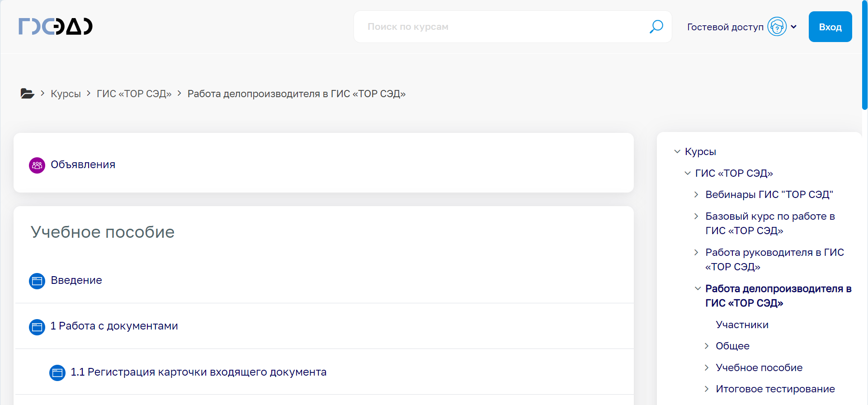Click the purple Объявления forum icon
868x405 pixels.
pos(37,165)
